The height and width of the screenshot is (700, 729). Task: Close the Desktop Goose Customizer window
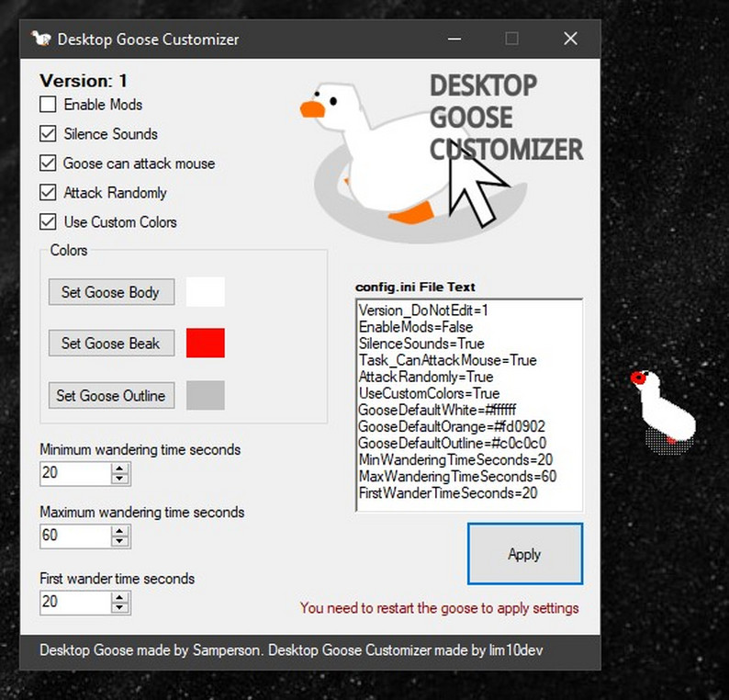570,39
